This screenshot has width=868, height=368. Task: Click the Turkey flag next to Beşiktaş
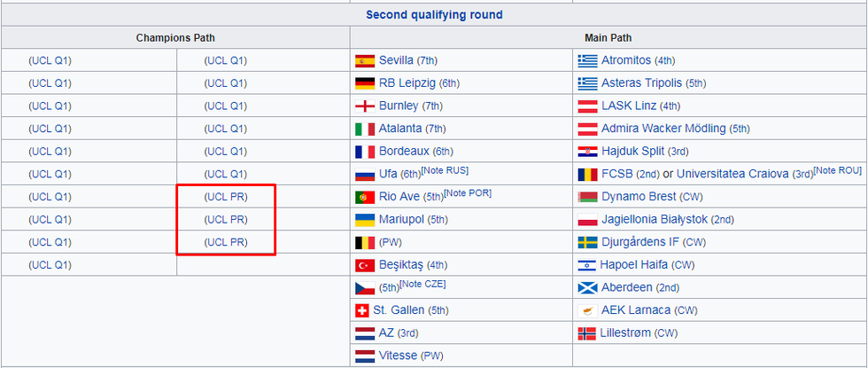click(364, 264)
